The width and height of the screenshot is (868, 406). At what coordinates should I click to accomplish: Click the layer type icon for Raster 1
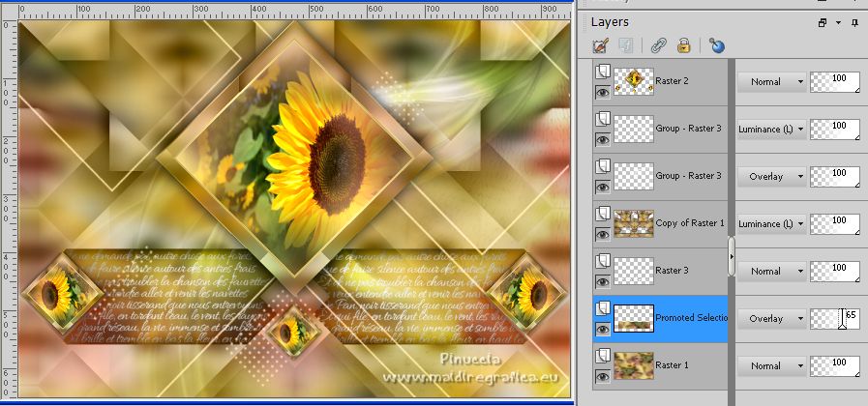coord(602,356)
